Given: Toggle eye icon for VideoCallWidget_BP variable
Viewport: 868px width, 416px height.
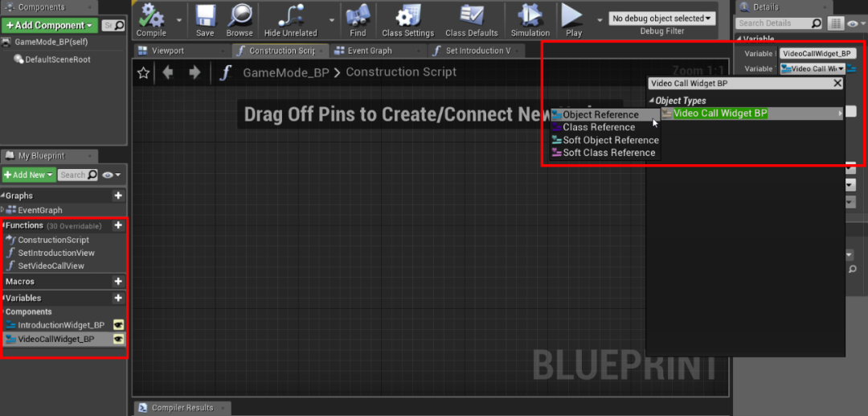Looking at the screenshot, I should pos(118,339).
